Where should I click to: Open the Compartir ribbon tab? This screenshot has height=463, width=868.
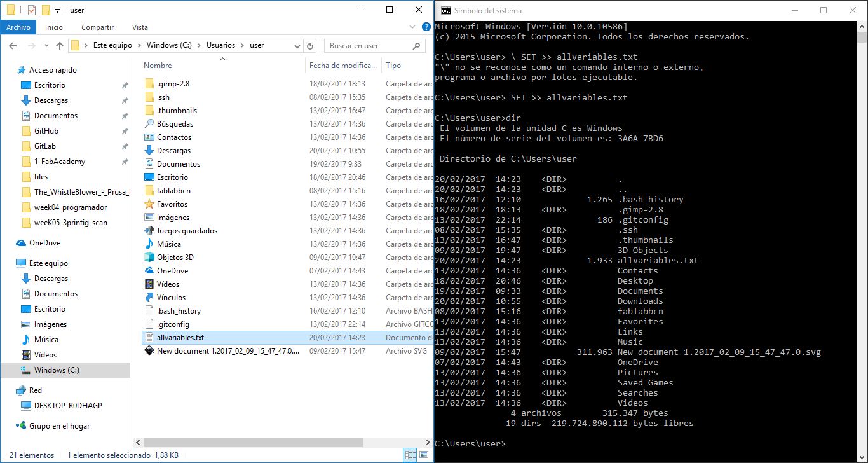[x=97, y=27]
